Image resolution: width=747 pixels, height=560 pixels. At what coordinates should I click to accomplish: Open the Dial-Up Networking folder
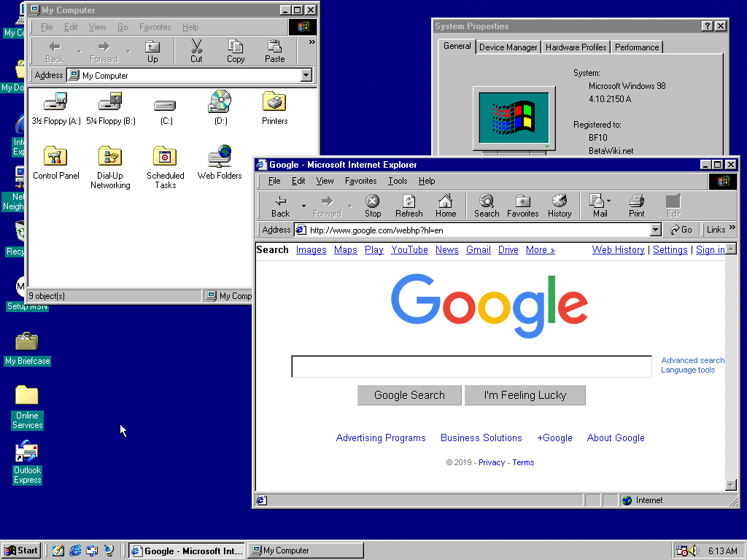click(x=110, y=157)
